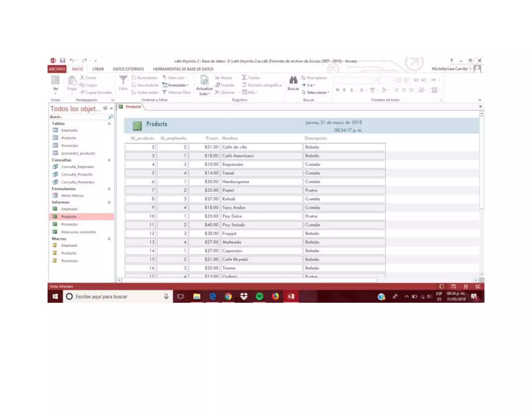This screenshot has height=411, width=532.
Task: Collapse the Macros group
Action: [x=109, y=238]
